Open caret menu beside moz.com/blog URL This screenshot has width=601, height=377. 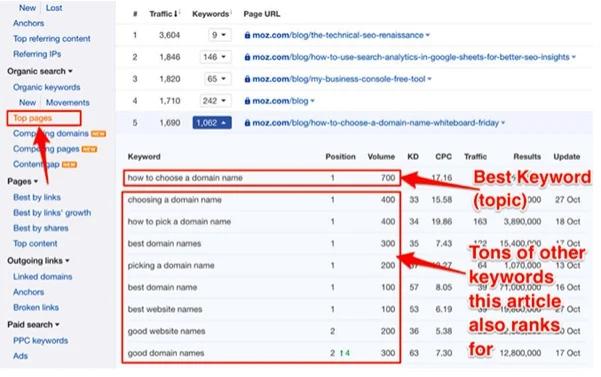pos(313,101)
